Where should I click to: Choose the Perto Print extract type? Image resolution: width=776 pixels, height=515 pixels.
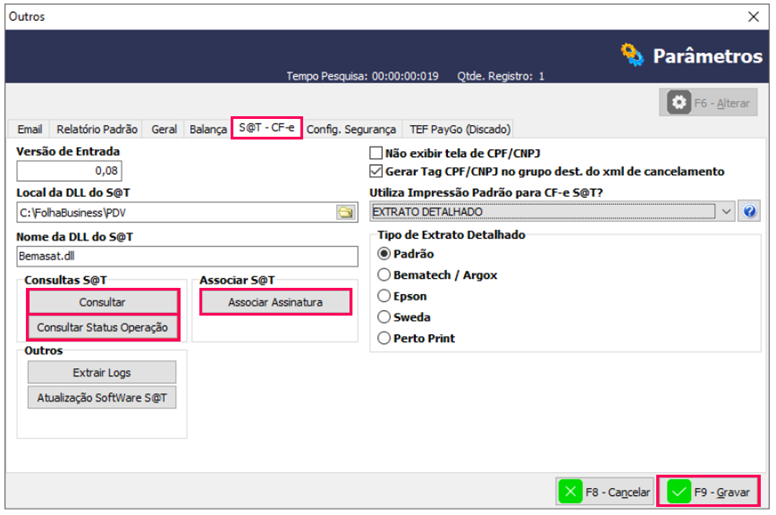[x=385, y=338]
